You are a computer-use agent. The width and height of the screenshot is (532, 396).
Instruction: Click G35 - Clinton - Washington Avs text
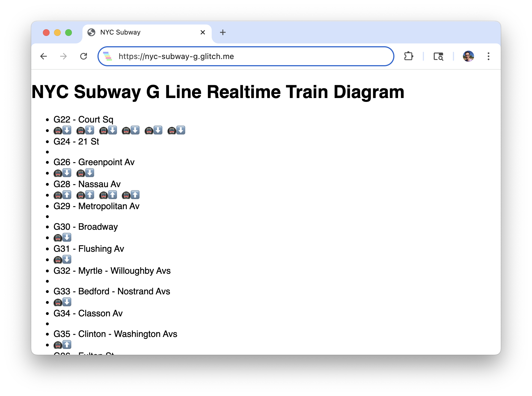tap(115, 334)
